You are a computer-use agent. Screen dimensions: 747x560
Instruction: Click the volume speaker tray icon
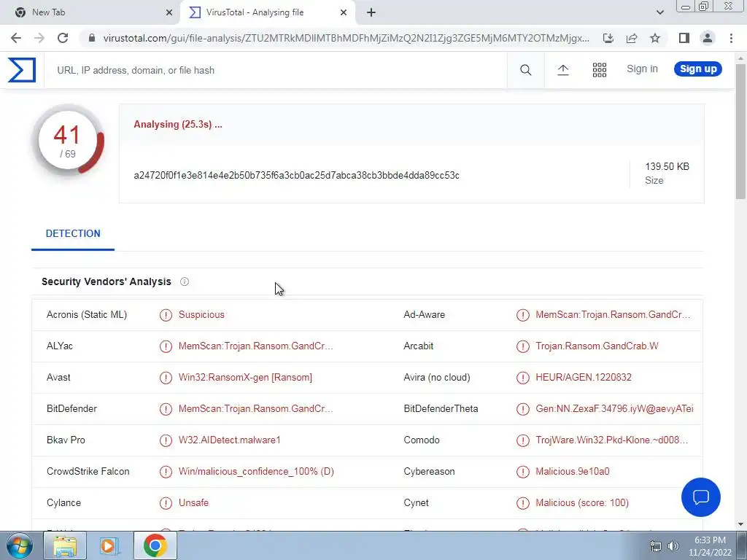pos(673,546)
